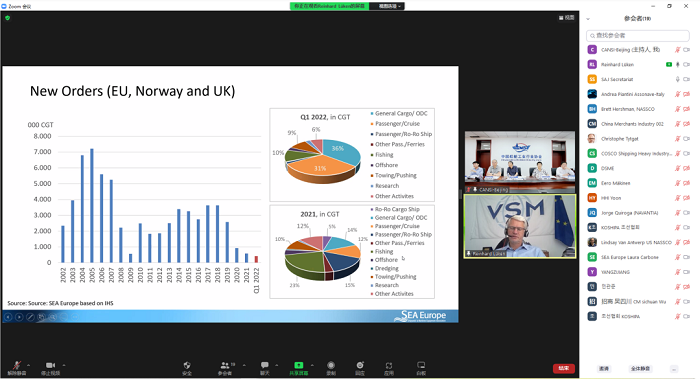
Task: Expand video options arrow beside camera
Action: (64, 365)
